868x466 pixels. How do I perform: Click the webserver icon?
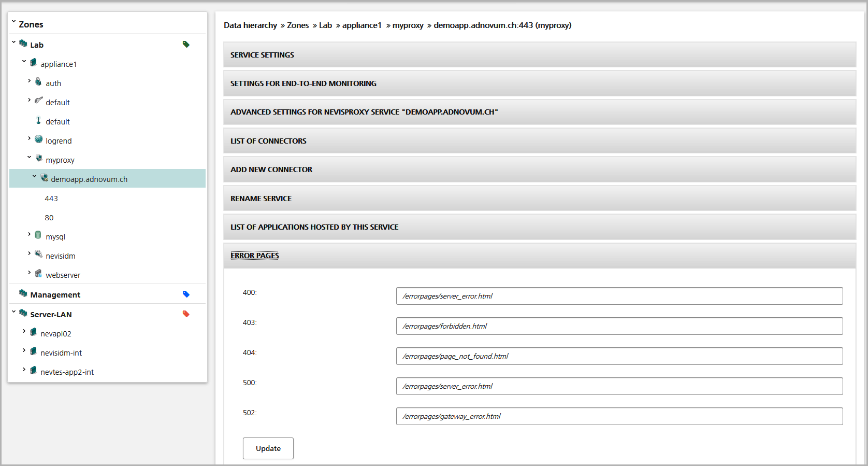click(x=39, y=274)
